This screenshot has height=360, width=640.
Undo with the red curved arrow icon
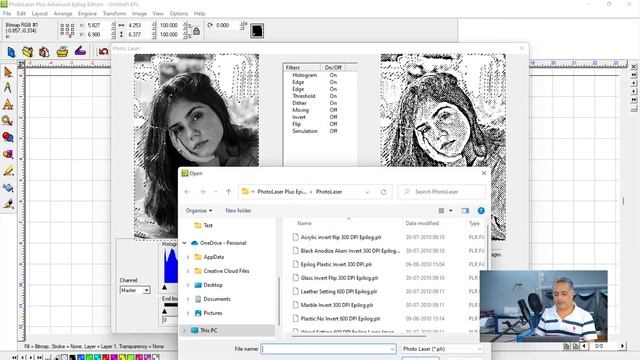tap(104, 51)
